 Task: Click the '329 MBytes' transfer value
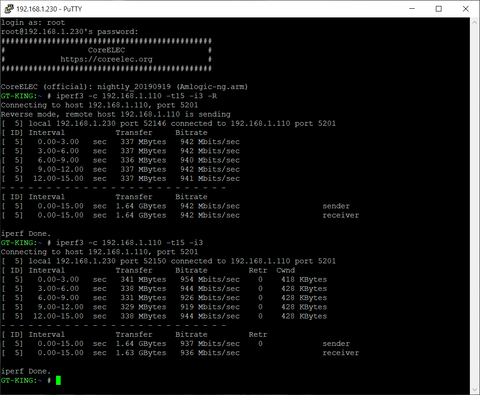pos(143,307)
